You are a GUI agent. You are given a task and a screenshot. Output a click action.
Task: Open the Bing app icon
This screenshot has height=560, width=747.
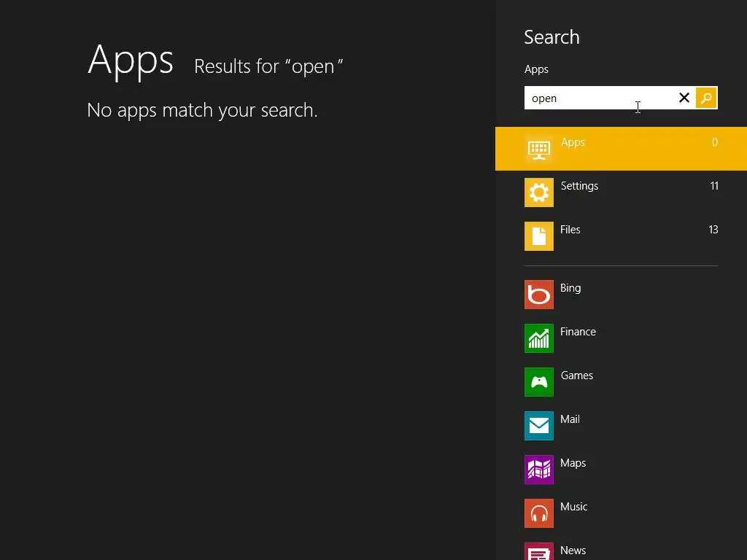pyautogui.click(x=539, y=295)
